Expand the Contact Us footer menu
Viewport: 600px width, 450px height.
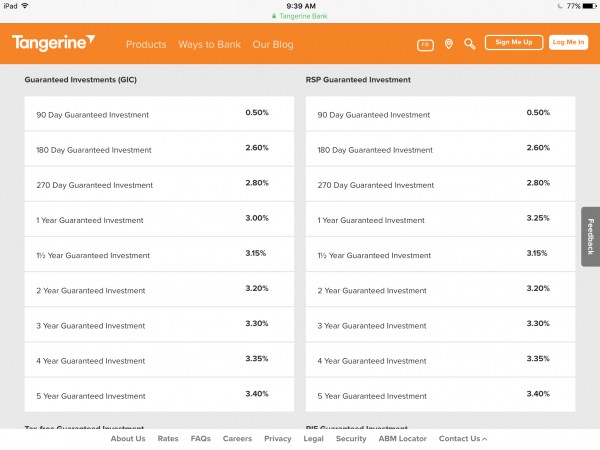pos(463,439)
